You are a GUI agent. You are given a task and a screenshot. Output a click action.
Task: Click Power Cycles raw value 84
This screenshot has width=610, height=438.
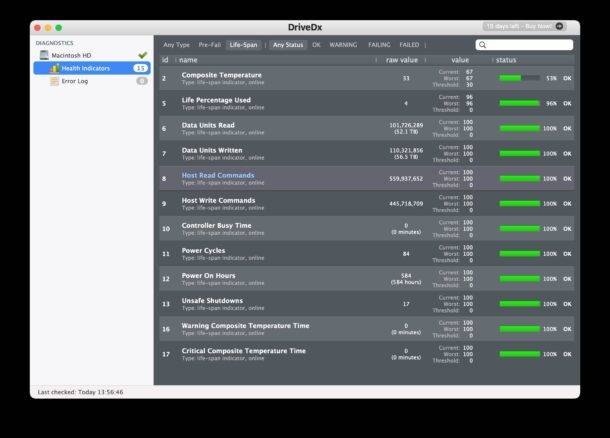(406, 254)
